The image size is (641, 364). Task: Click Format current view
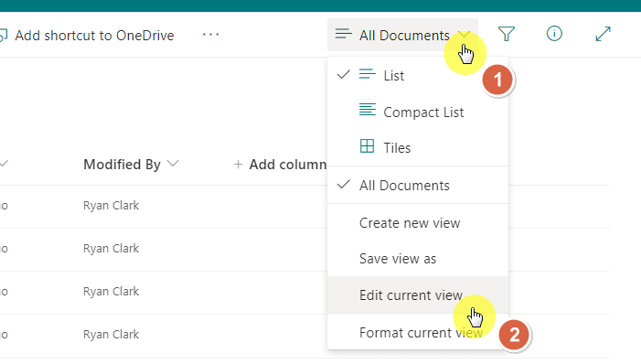point(418,333)
